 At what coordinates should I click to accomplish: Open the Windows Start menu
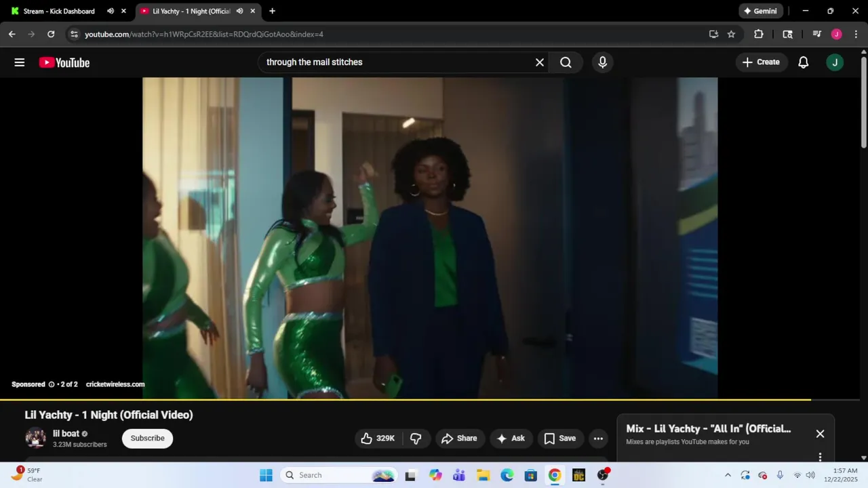point(266,475)
